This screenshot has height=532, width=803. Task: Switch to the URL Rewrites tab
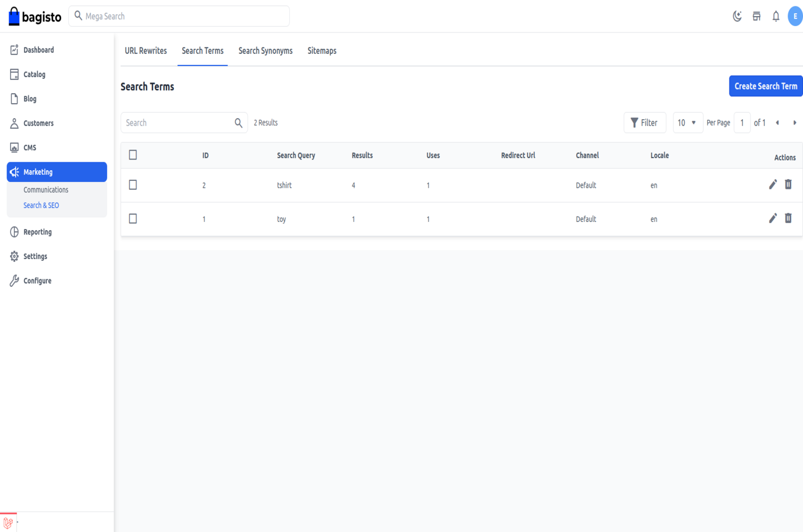tap(145, 51)
